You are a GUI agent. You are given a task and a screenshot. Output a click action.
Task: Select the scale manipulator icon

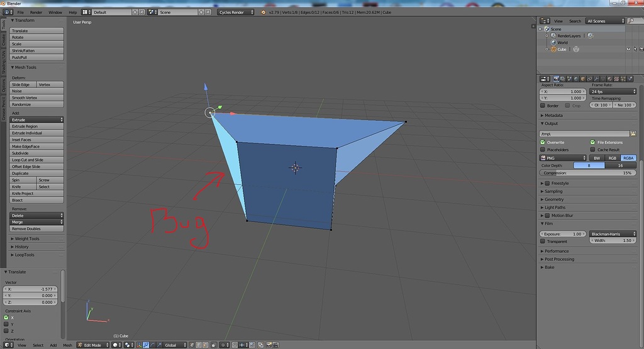(159, 345)
